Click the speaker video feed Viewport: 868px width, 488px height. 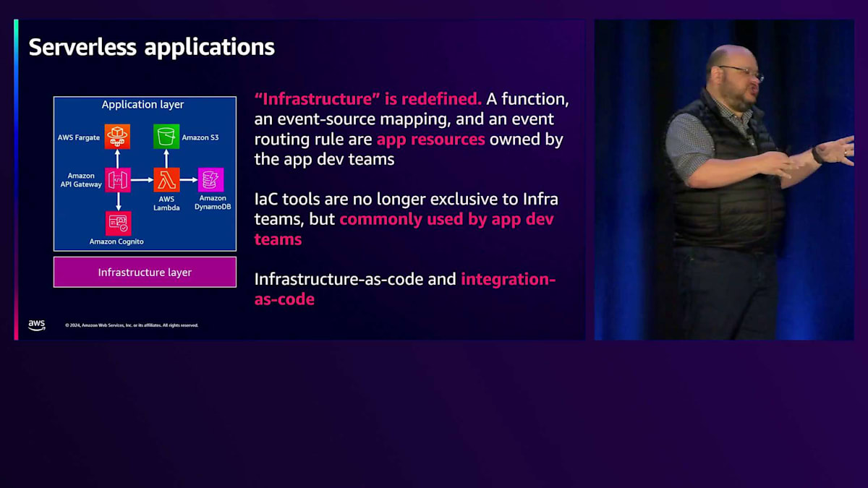pyautogui.click(x=724, y=180)
